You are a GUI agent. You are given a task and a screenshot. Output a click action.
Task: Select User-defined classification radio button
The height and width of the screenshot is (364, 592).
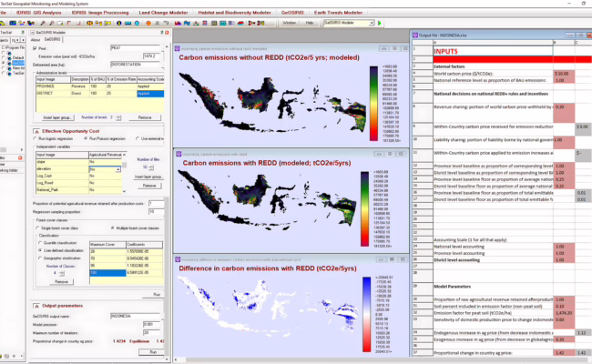pos(40,250)
